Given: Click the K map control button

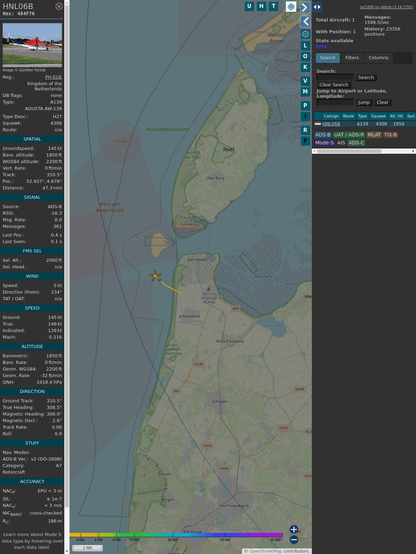Looking at the screenshot, I should 305,67.
